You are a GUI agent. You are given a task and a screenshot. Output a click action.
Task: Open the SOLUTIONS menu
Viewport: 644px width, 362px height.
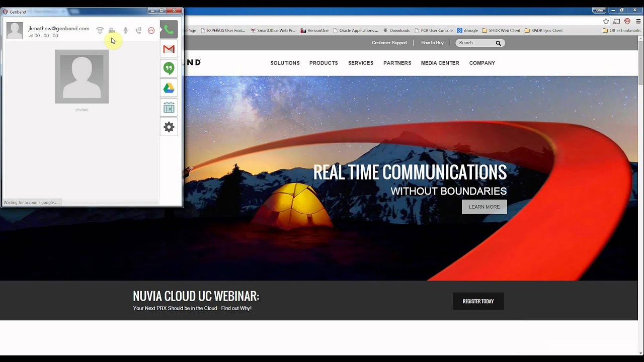pos(285,63)
